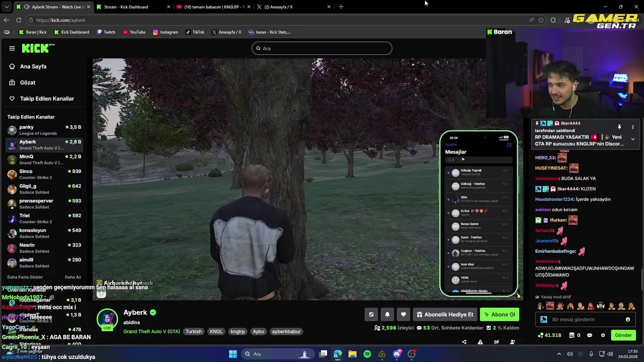Click the chat bubble icon below chat input
The image size is (644, 362).
point(590,335)
